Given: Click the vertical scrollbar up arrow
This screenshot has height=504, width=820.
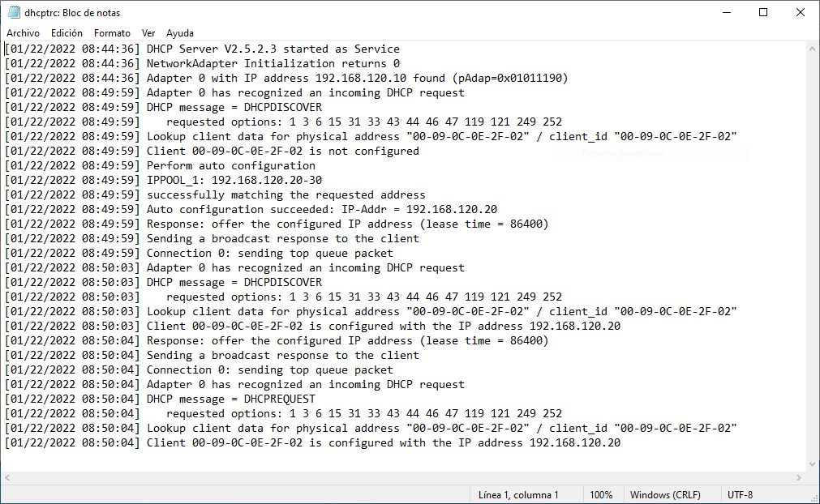Looking at the screenshot, I should [812, 49].
